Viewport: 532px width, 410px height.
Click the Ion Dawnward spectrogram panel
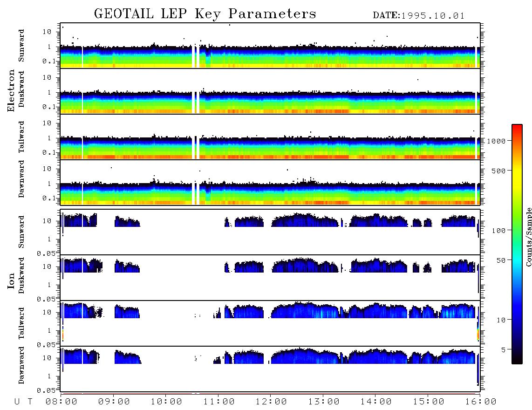(x=270, y=369)
